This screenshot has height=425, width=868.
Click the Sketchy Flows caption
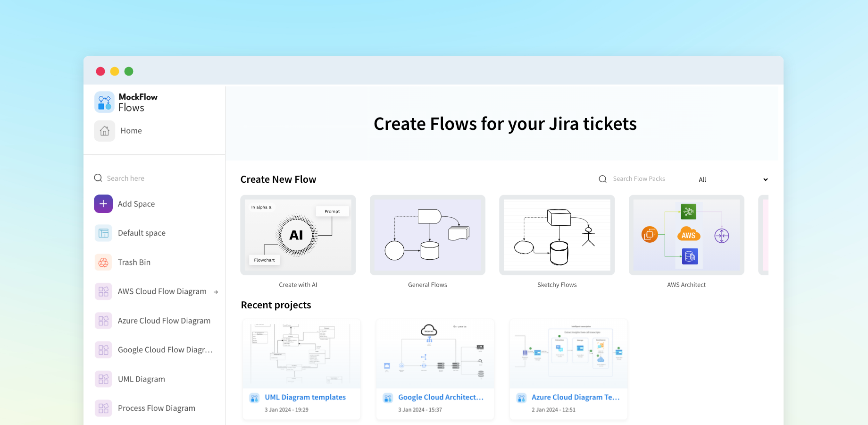pos(557,285)
